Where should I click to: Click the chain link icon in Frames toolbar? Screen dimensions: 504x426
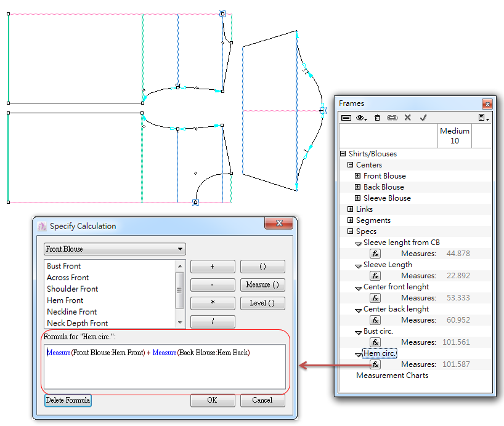pyautogui.click(x=392, y=118)
